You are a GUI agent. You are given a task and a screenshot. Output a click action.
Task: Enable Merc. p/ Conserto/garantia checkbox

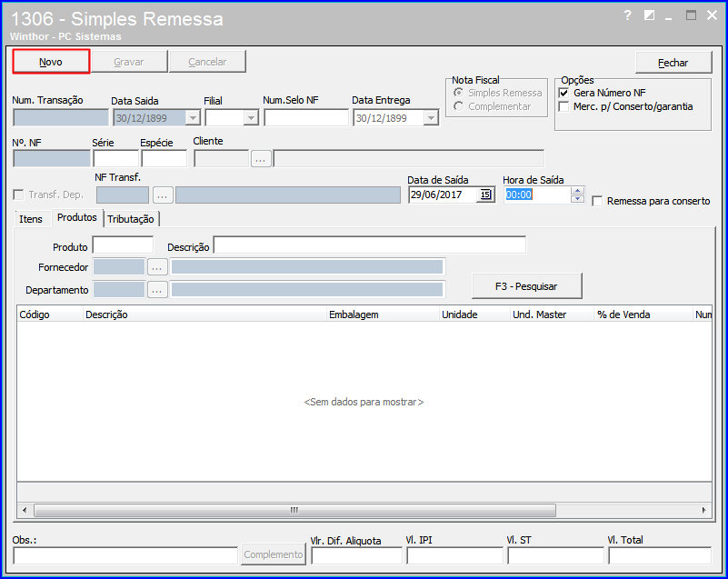point(563,106)
